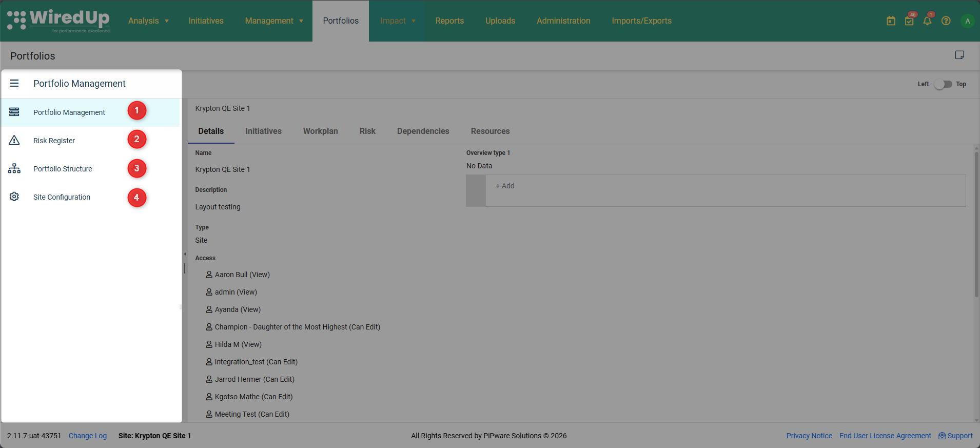
Task: Click the + Add button under Overview type 1
Action: click(x=505, y=186)
